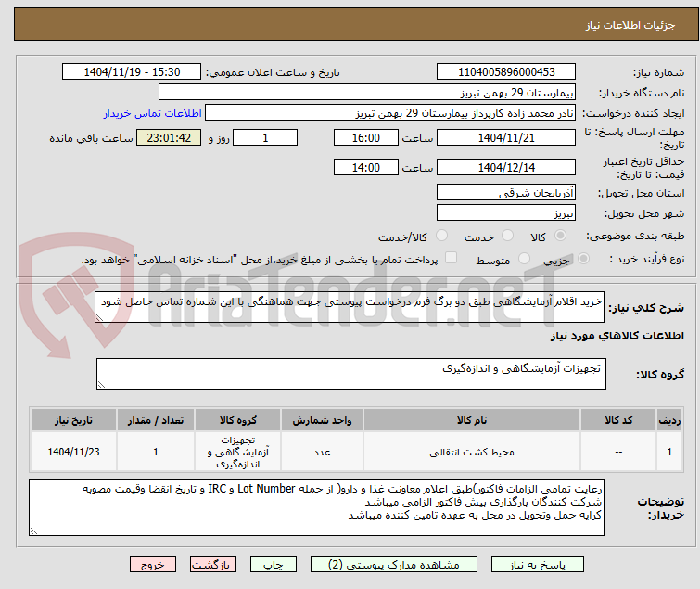Click resize grip of گروه کالا box

[101, 385]
